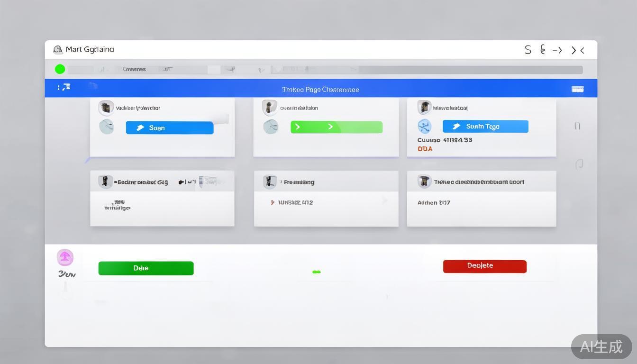Click the app logo icon in title bar
This screenshot has height=364, width=637.
point(58,49)
